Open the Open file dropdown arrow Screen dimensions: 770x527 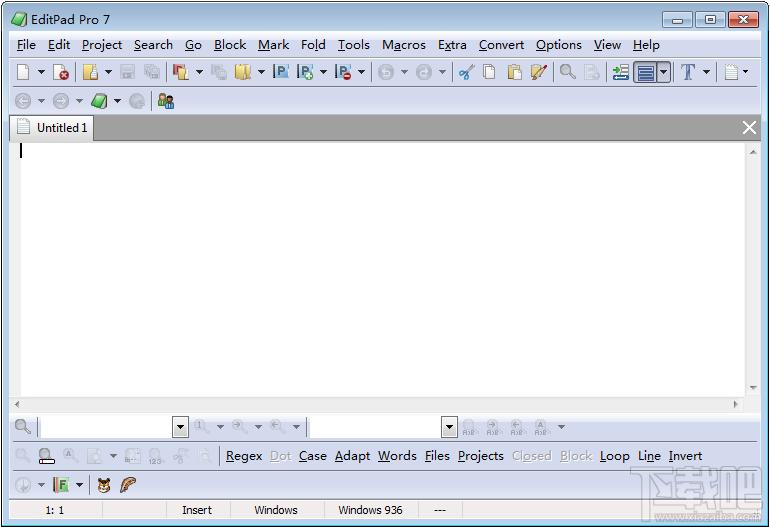[109, 72]
